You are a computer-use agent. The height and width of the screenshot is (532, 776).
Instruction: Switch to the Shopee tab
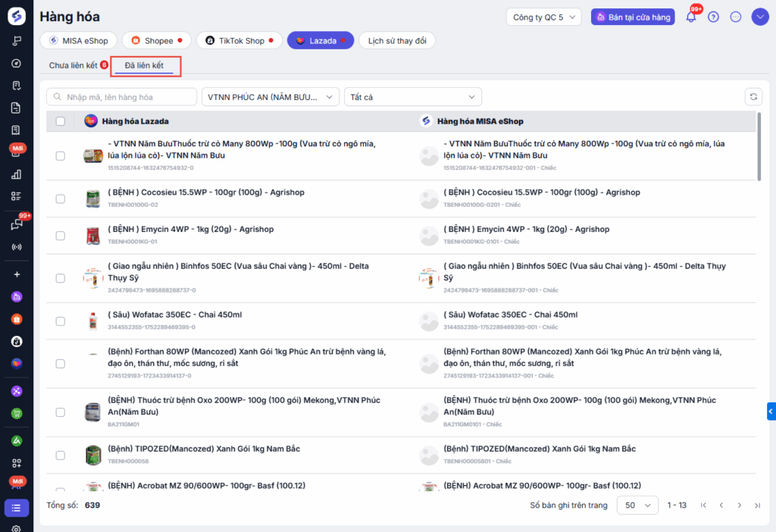(156, 41)
